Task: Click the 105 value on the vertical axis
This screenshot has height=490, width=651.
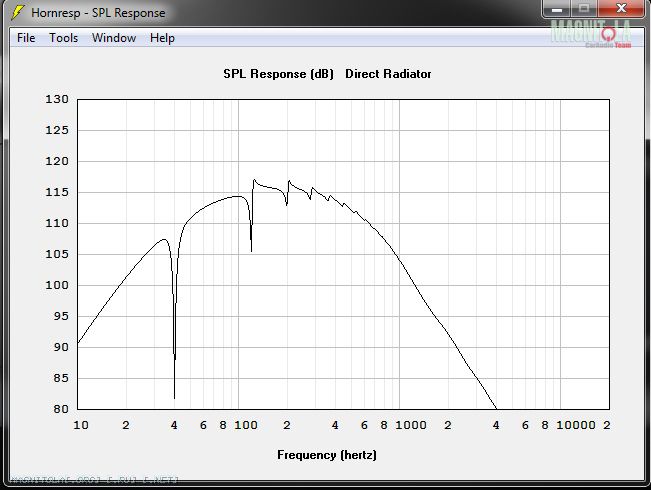Action: [x=57, y=254]
